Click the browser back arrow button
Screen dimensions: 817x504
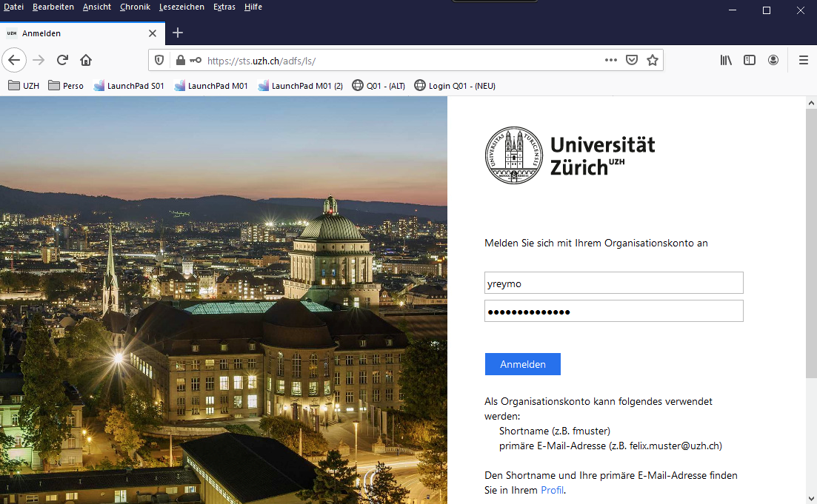[x=15, y=60]
